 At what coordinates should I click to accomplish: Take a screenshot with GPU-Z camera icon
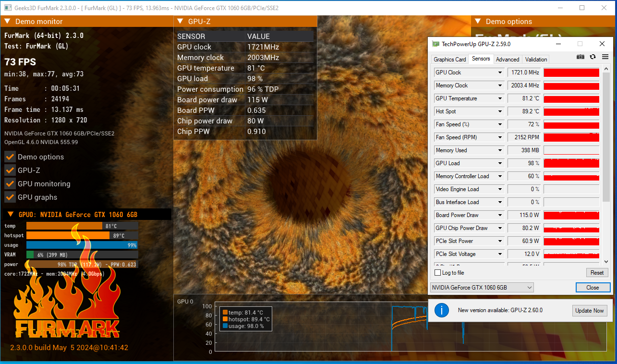[x=581, y=57]
